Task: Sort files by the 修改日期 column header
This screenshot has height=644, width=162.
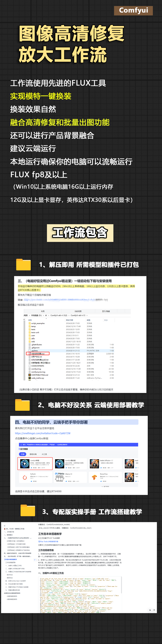Action: 69,320
